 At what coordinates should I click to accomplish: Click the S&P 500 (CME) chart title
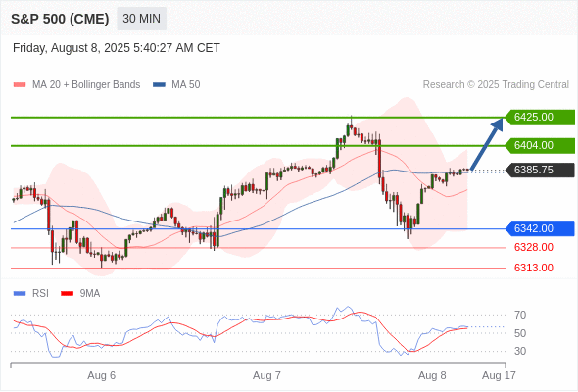[60, 19]
